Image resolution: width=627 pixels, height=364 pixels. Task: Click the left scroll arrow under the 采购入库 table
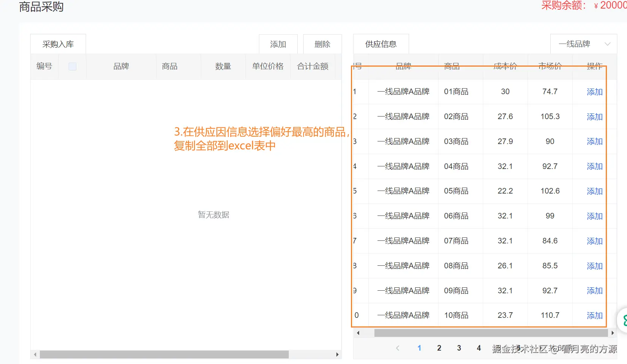pyautogui.click(x=35, y=354)
